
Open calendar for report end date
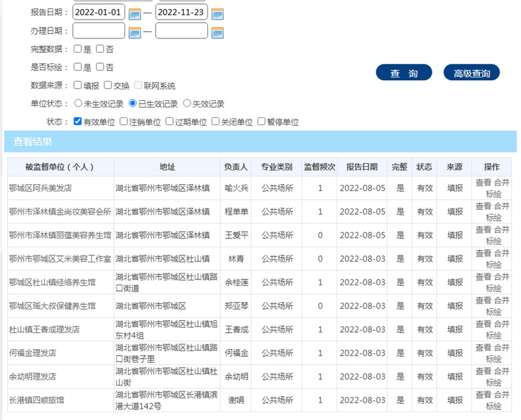218,14
